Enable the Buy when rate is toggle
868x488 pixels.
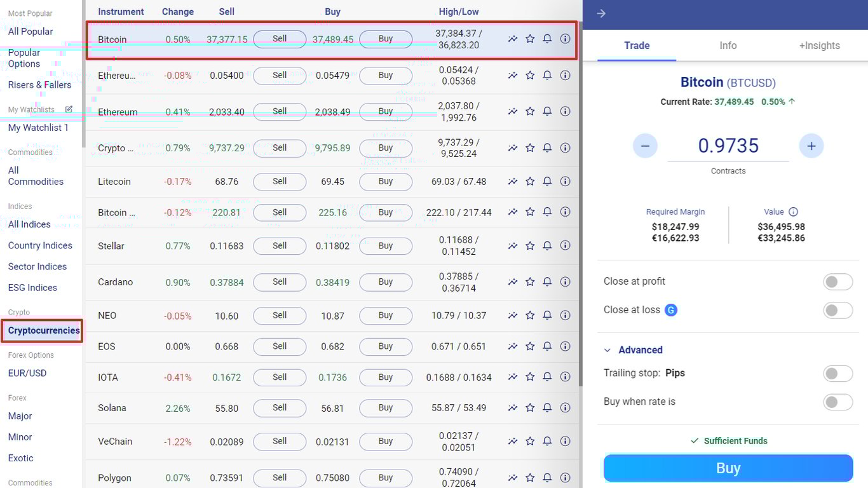point(837,402)
